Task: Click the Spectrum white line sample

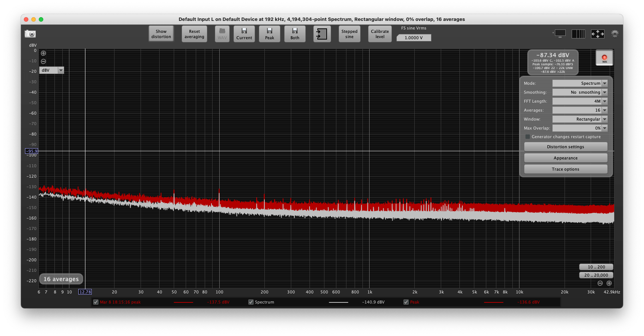Action: [x=339, y=302]
